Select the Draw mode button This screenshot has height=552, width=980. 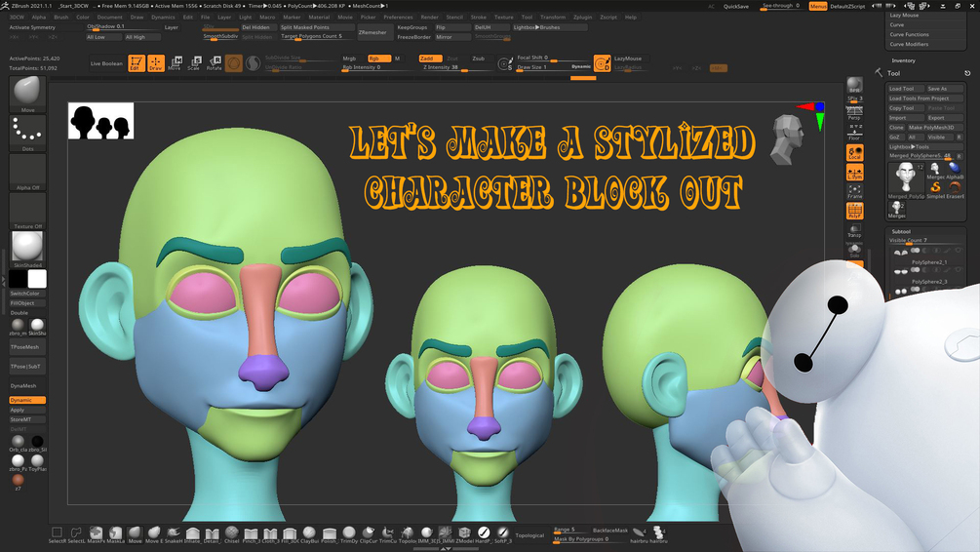[156, 63]
